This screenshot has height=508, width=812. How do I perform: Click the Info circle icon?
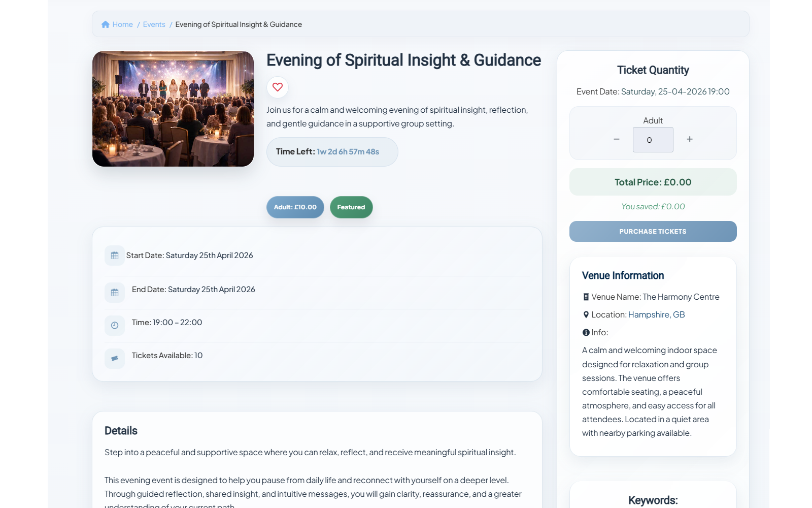(586, 333)
